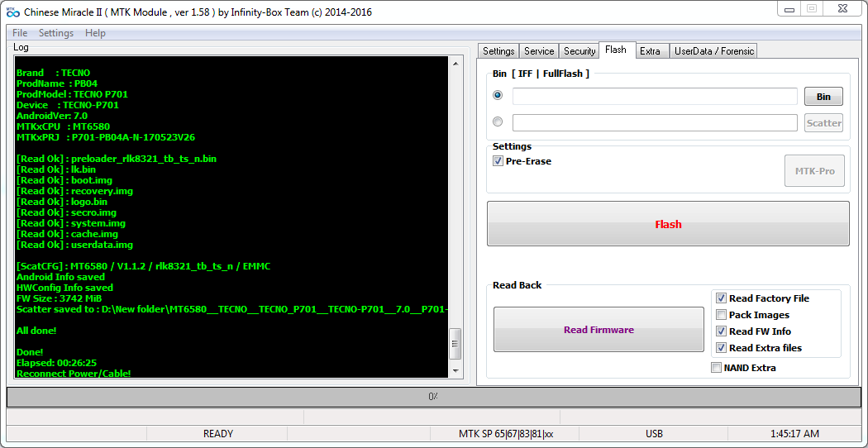Click the 'Reconnect Power/Cable!' log line
The width and height of the screenshot is (868, 448).
point(74,374)
